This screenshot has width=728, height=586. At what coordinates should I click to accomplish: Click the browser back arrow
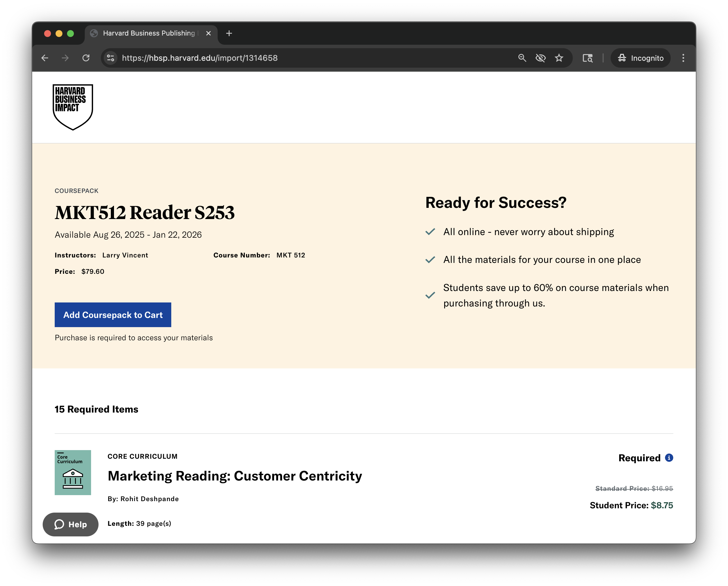45,58
